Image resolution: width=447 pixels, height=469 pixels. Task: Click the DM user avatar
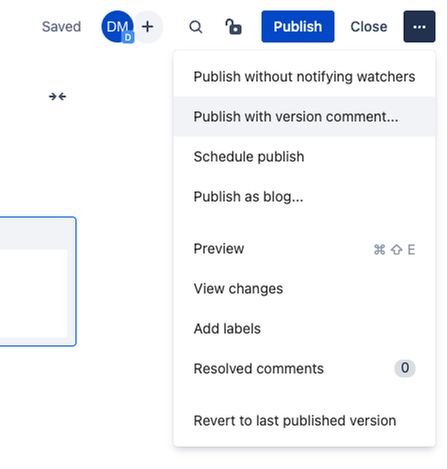coord(117,27)
